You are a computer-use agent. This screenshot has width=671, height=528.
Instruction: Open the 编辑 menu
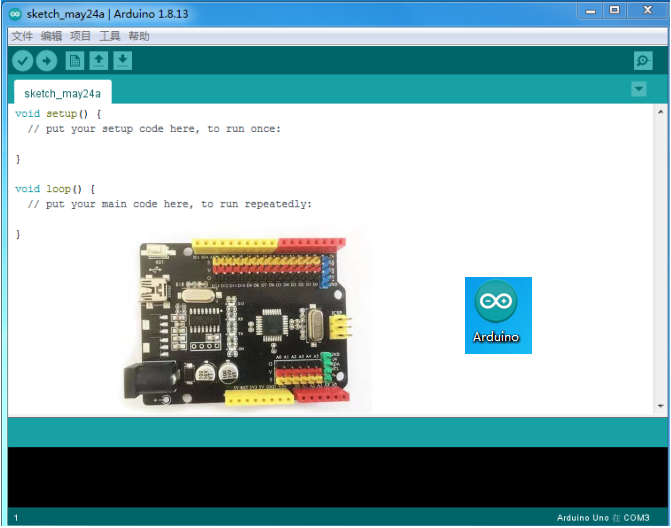tap(51, 36)
